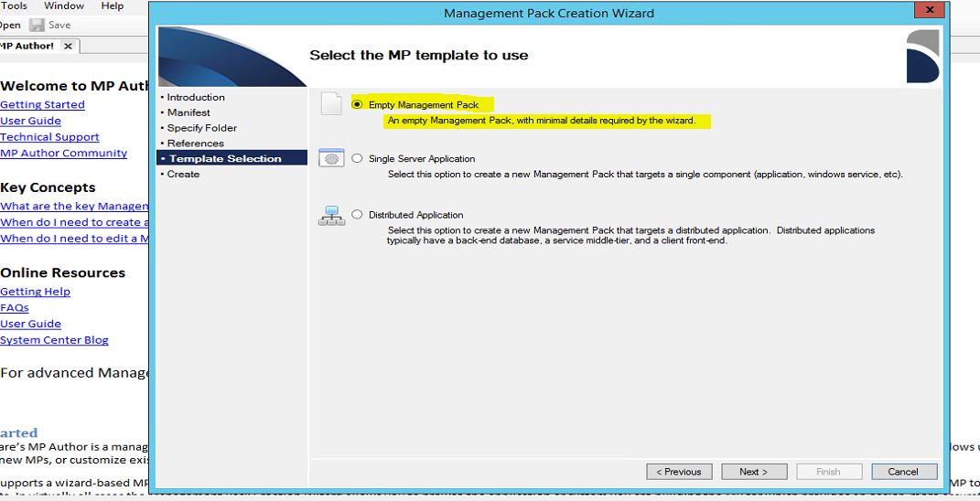This screenshot has width=980, height=501.
Task: Click the Distributed Application description paragraph
Action: [630, 235]
